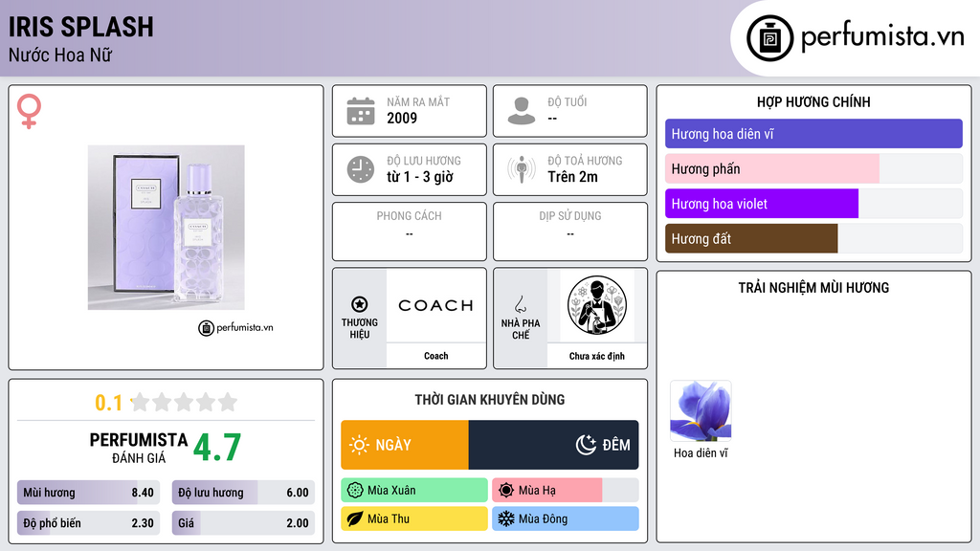This screenshot has width=980, height=551.
Task: Click the release year value 2009
Action: [x=402, y=118]
